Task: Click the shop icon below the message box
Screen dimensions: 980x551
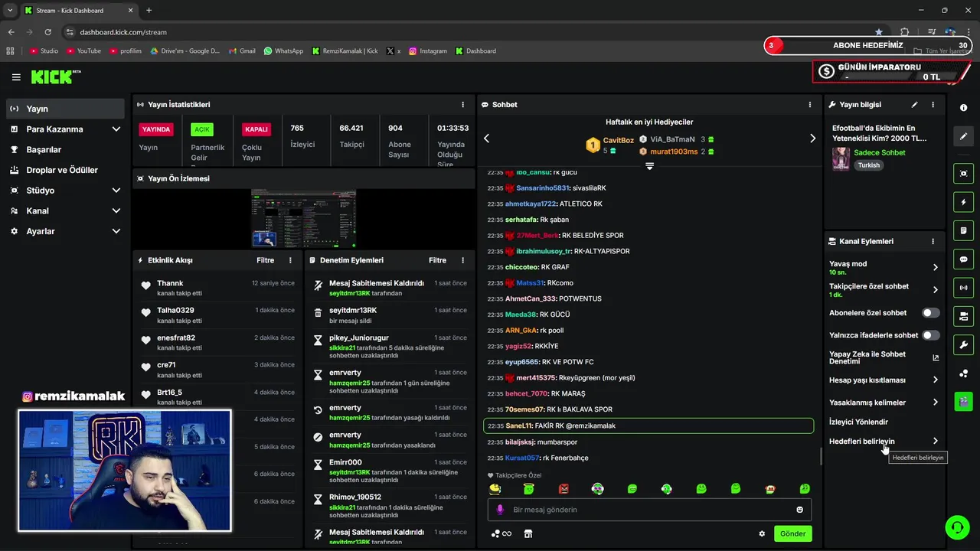Action: (x=528, y=534)
